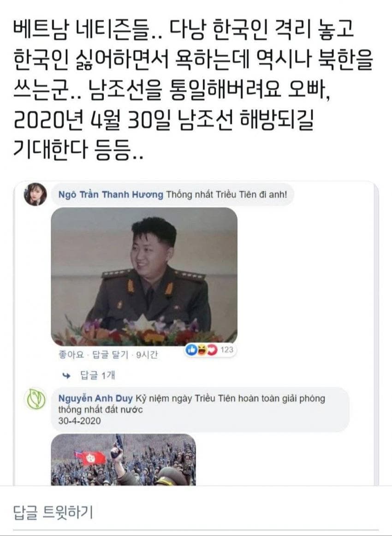Click the comment text 'Thống nhất Triều Tiên đi anh!'
Image resolution: width=392 pixels, height=536 pixels.
coord(226,195)
